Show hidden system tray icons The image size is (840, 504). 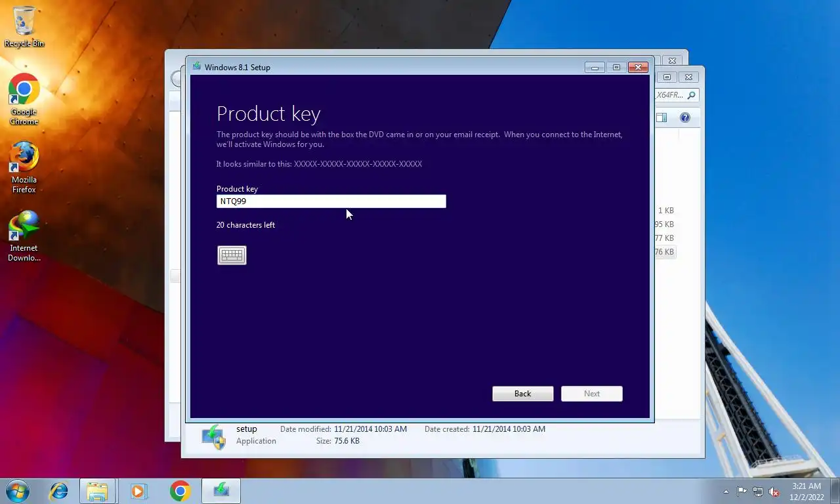(x=726, y=492)
